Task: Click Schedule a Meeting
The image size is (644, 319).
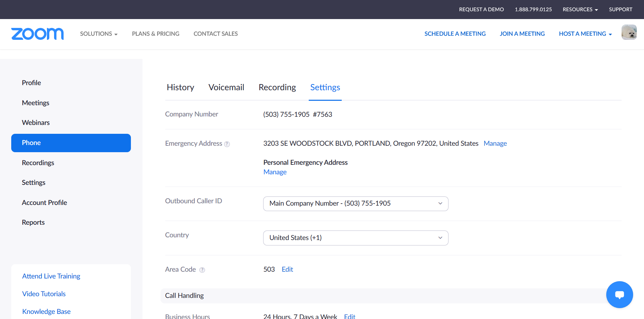Action: click(x=455, y=34)
